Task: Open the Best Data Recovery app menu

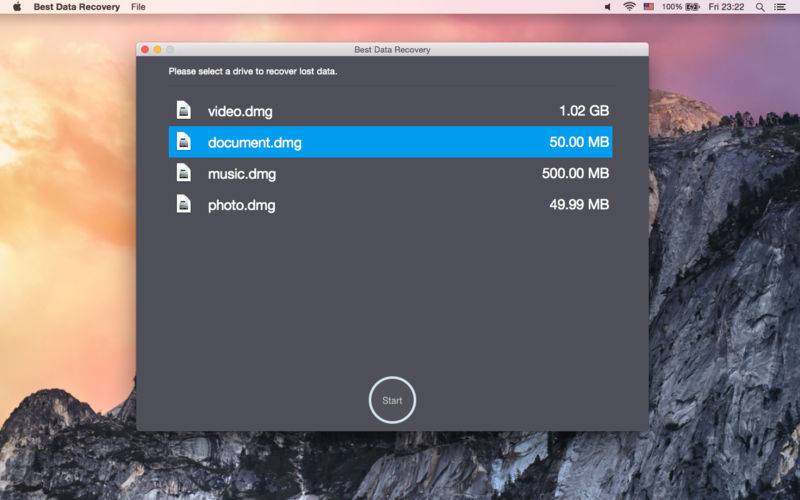Action: tap(77, 7)
